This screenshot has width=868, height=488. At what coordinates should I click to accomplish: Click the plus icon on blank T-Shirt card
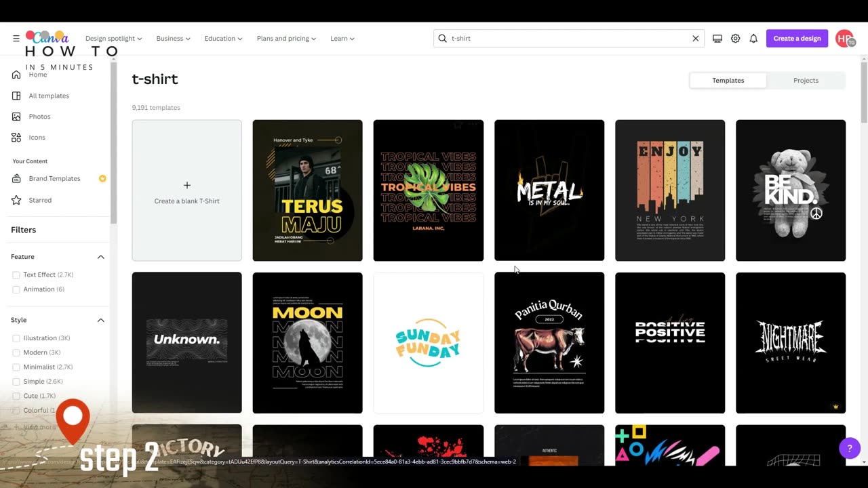pos(187,185)
